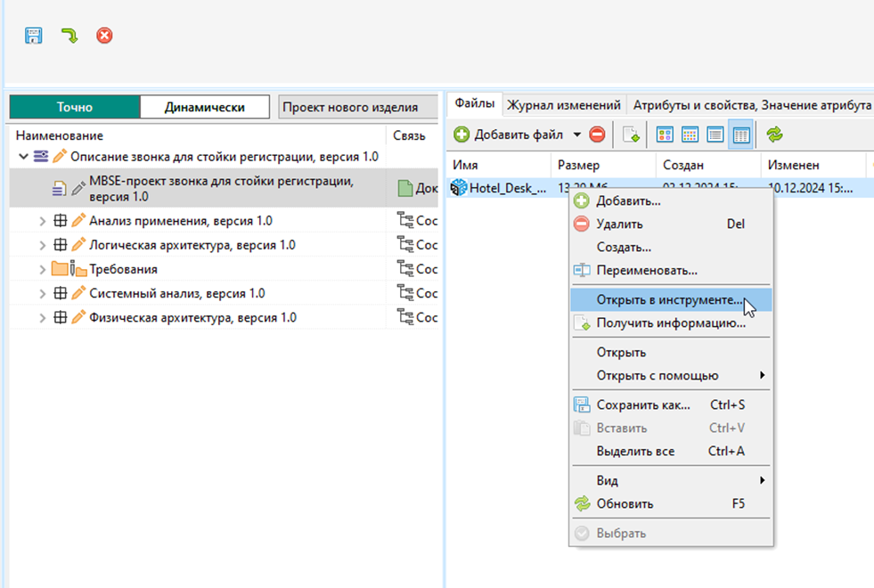Click the red remove file toolbar icon

(597, 135)
